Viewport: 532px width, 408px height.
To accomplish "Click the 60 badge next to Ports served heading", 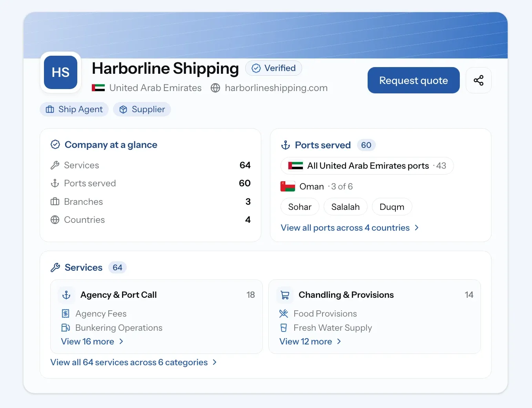I will 366,145.
